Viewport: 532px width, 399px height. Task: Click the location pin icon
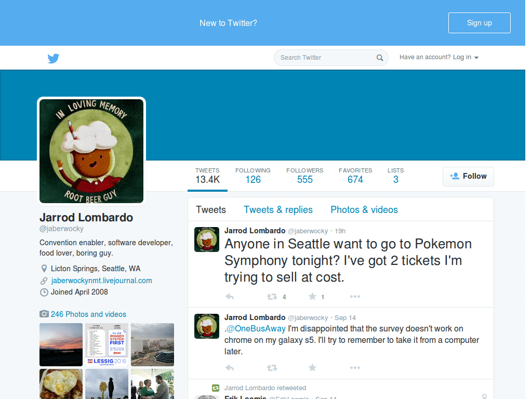pos(44,269)
